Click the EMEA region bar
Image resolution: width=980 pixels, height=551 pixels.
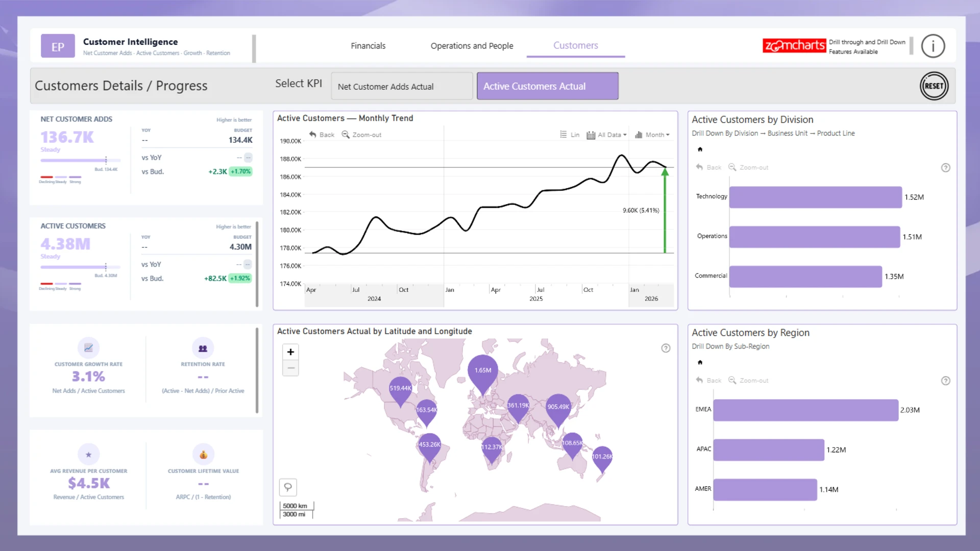click(x=805, y=410)
